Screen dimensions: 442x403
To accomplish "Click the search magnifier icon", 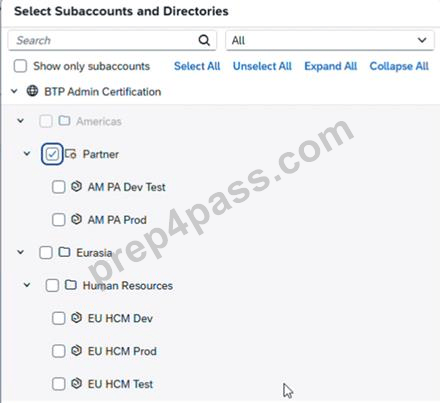I will click(x=204, y=40).
